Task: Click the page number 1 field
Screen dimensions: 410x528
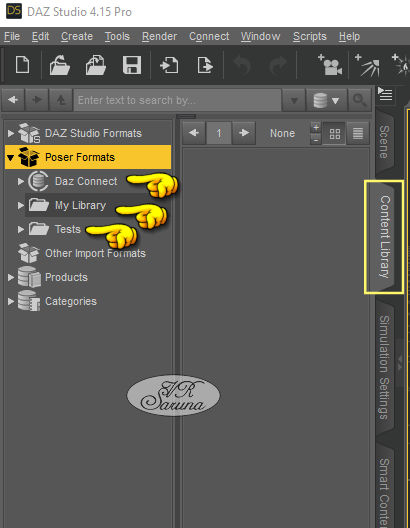Action: coord(219,133)
